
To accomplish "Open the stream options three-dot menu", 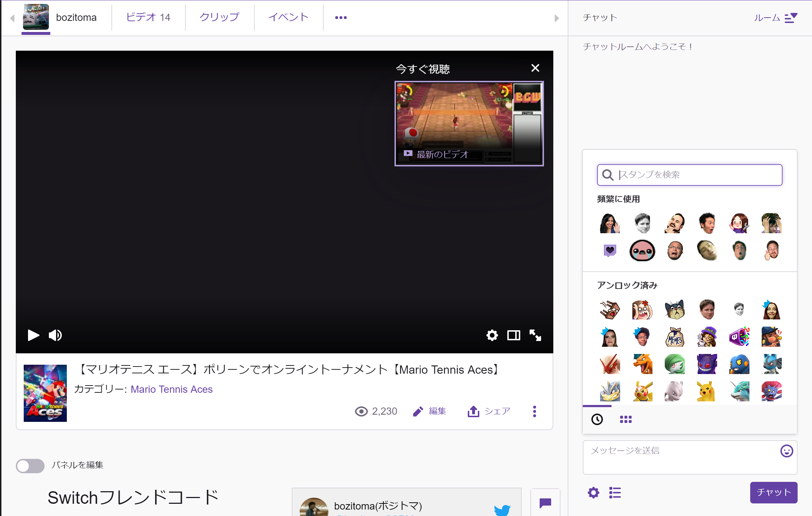I will [x=534, y=411].
